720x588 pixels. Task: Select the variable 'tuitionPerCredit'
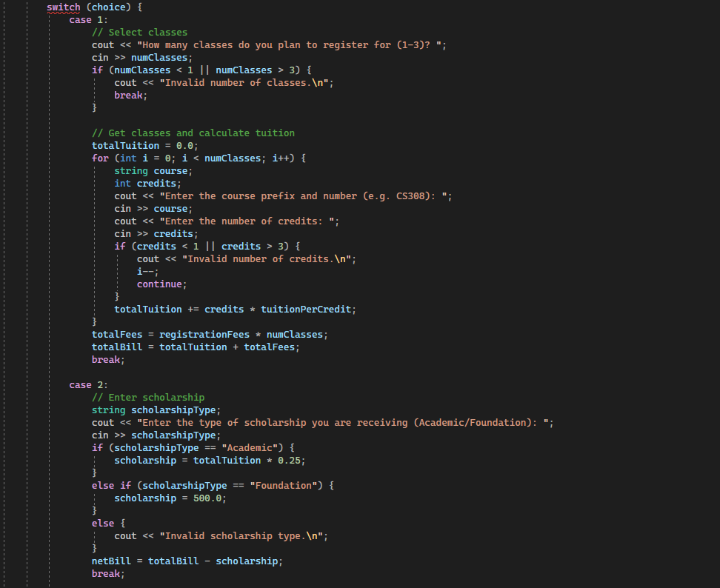pyautogui.click(x=307, y=309)
